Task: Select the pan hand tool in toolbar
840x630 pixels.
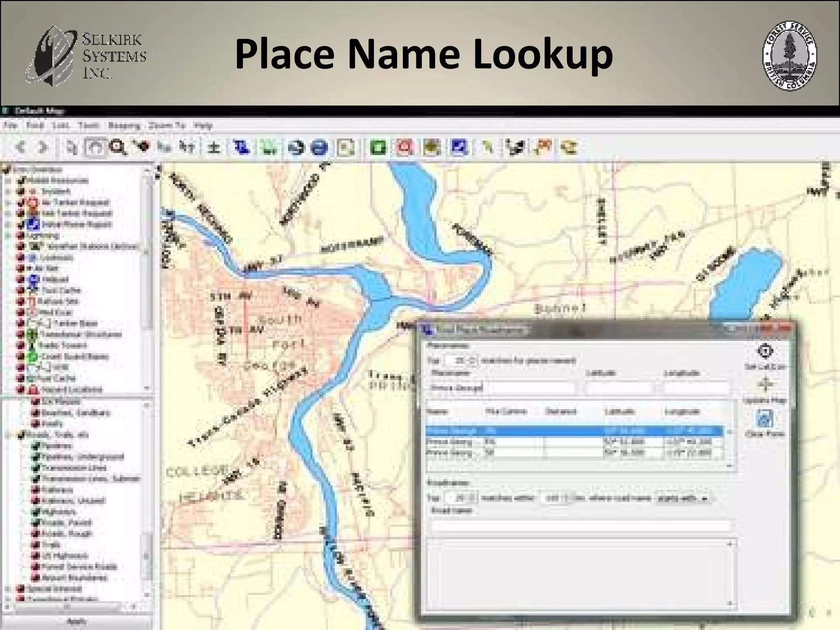Action: [x=95, y=147]
